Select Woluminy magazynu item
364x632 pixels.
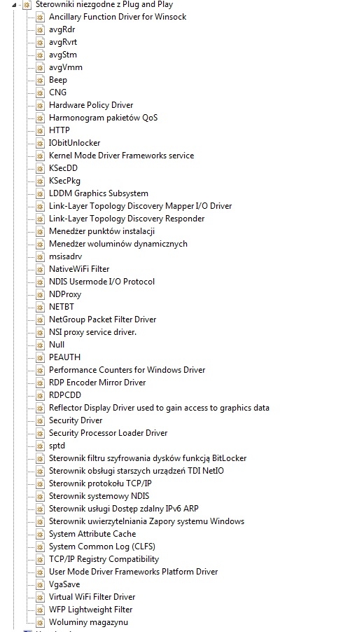click(89, 622)
